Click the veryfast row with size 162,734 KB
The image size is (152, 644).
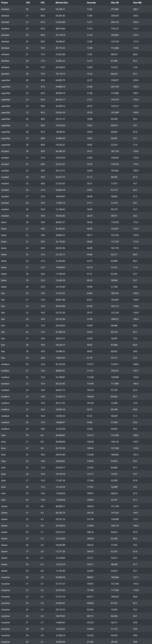76,151
